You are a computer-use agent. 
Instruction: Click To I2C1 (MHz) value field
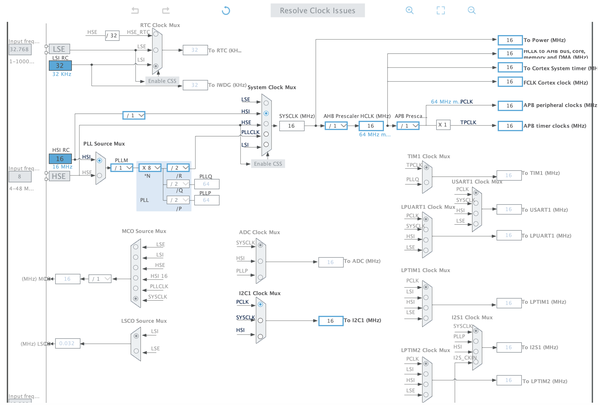pyautogui.click(x=331, y=321)
